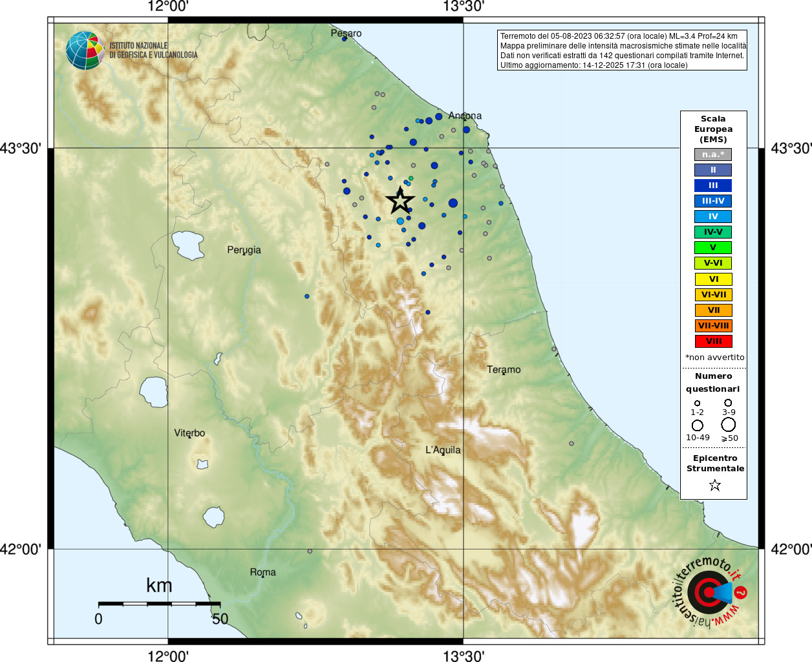This screenshot has width=812, height=662.
Task: Click the 3-9 questionnaires circle symbol
Action: tap(728, 403)
